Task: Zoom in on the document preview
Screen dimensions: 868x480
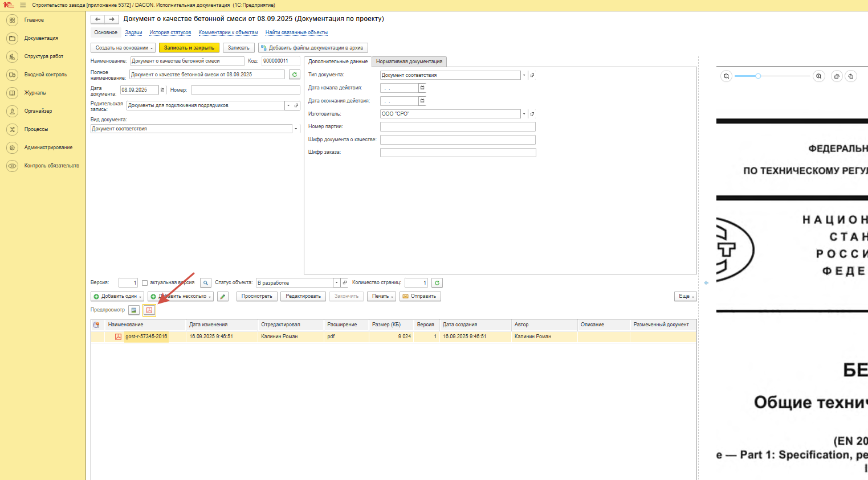Action: pos(819,76)
